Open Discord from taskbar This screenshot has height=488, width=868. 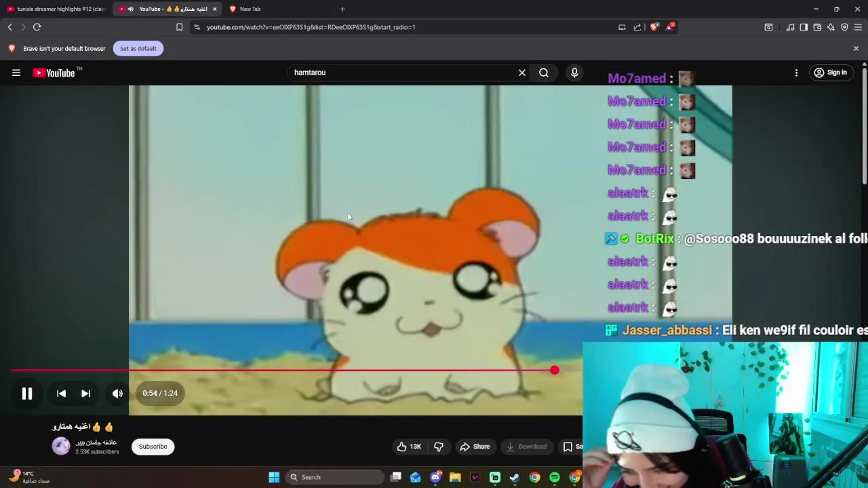pyautogui.click(x=435, y=477)
